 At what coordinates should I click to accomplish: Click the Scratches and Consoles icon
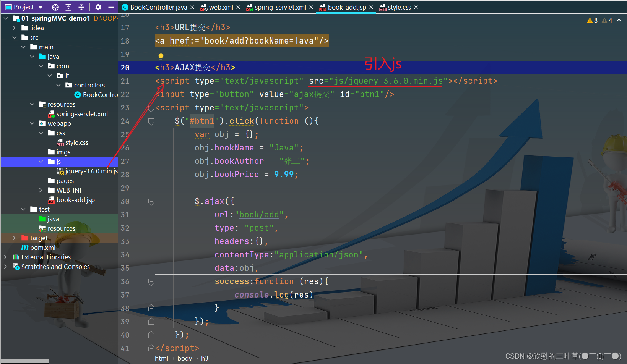[x=16, y=267]
